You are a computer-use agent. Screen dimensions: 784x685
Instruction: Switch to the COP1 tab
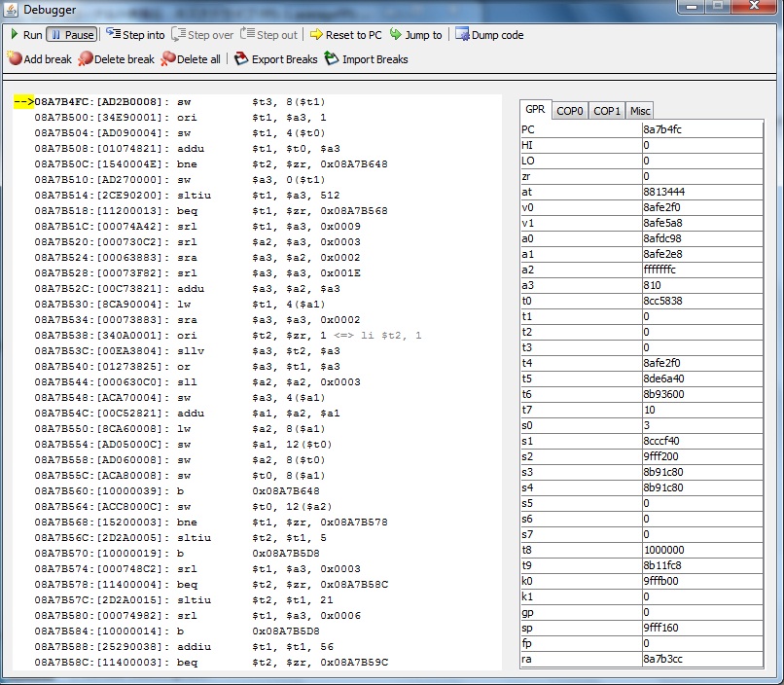(x=607, y=111)
